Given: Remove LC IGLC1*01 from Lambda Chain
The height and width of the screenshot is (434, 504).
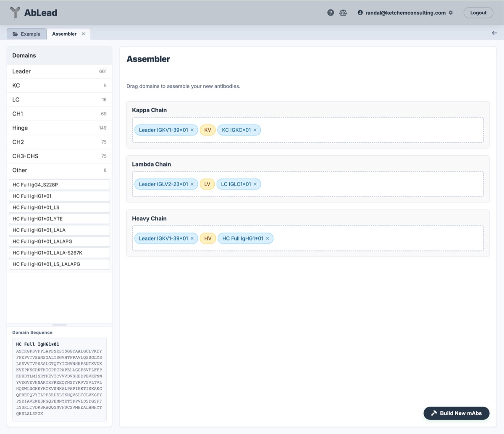Looking at the screenshot, I should tap(255, 184).
